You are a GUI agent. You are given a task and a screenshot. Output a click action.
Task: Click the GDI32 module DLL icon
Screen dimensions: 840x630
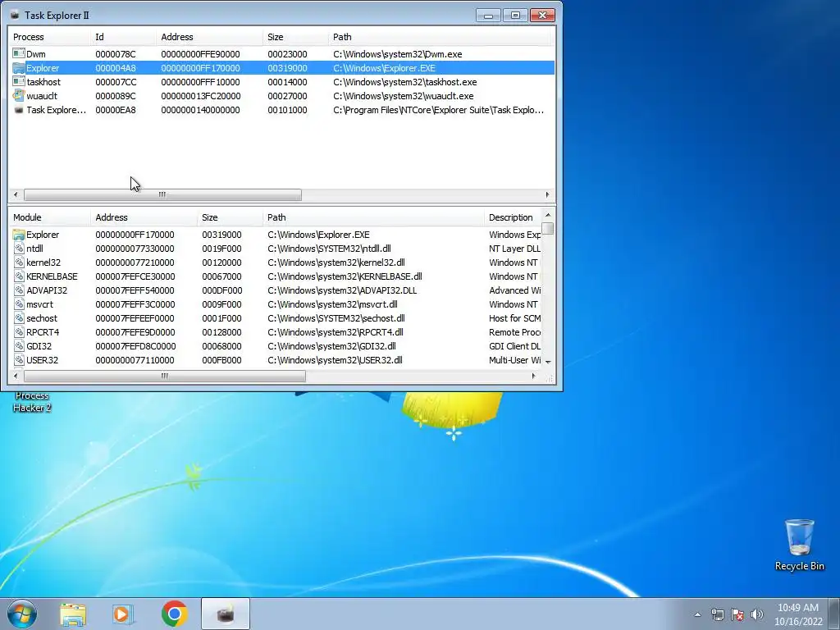tap(19, 346)
